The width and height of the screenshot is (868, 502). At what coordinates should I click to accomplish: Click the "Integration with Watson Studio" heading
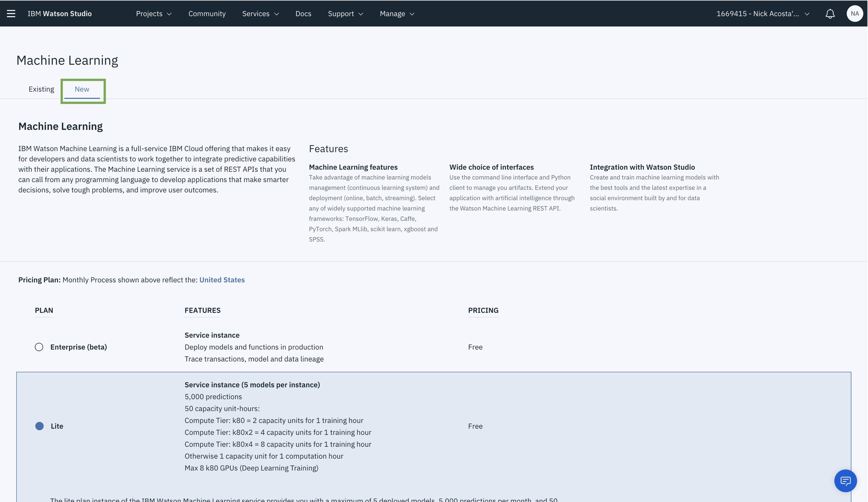(x=642, y=167)
